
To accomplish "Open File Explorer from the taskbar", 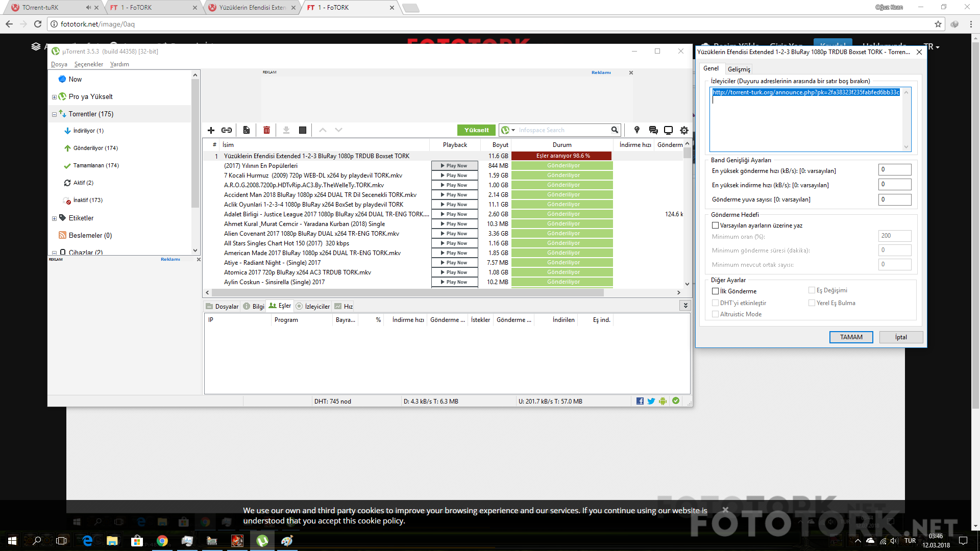I will click(112, 541).
